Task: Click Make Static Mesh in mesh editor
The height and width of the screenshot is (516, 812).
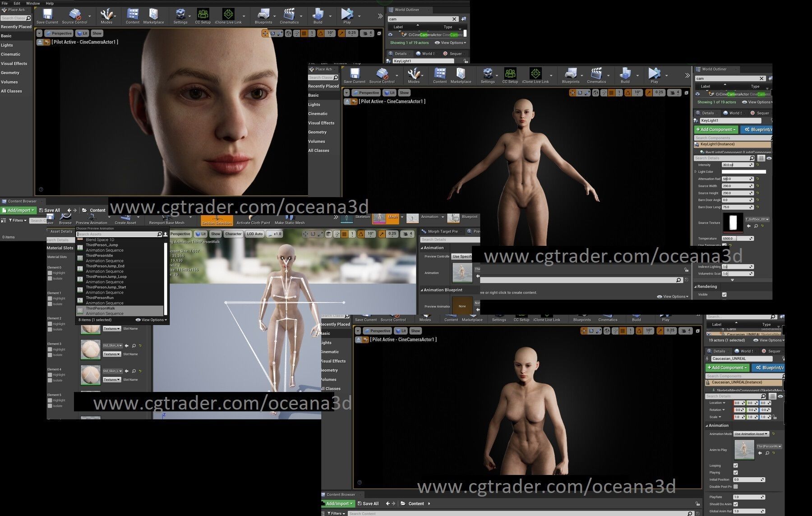Action: point(290,221)
